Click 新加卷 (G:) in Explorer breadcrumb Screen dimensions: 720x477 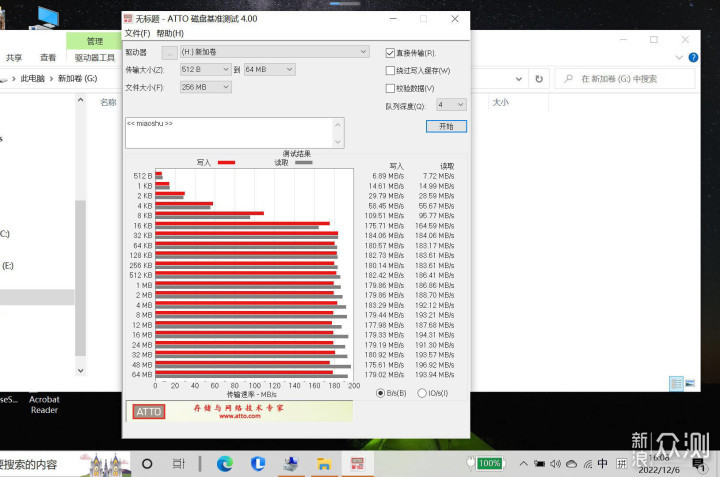coord(78,79)
